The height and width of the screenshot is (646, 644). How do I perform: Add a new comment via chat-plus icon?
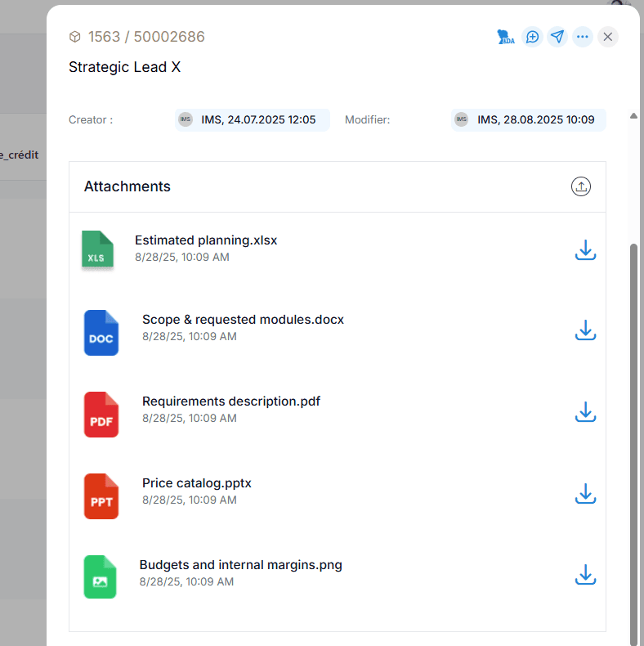point(532,37)
